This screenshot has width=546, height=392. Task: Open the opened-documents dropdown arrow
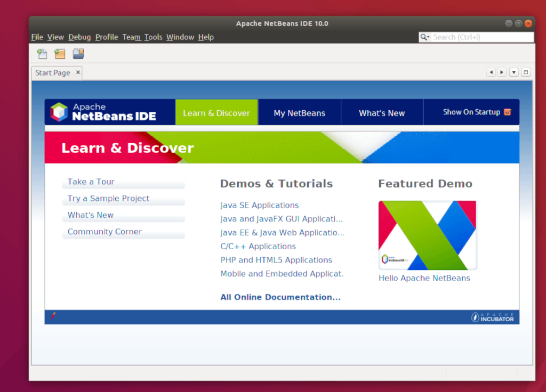point(513,72)
